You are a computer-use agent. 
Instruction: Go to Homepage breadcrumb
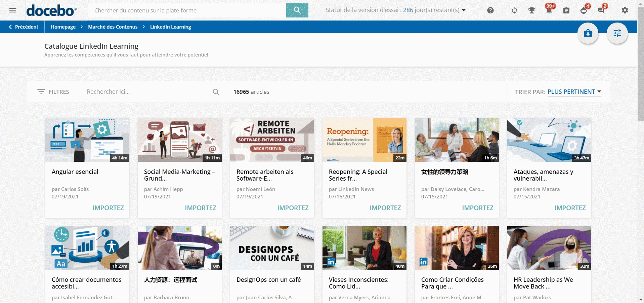pos(63,27)
